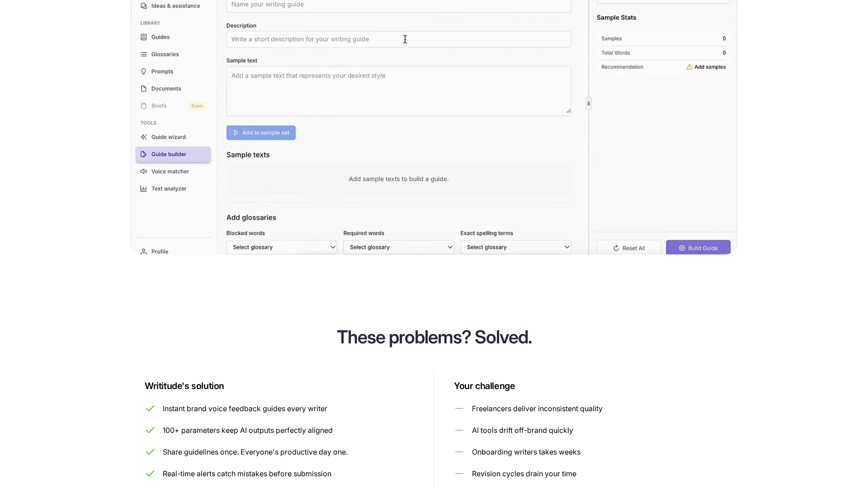868x488 pixels.
Task: Click the Text analyzer chart icon
Action: [x=144, y=188]
